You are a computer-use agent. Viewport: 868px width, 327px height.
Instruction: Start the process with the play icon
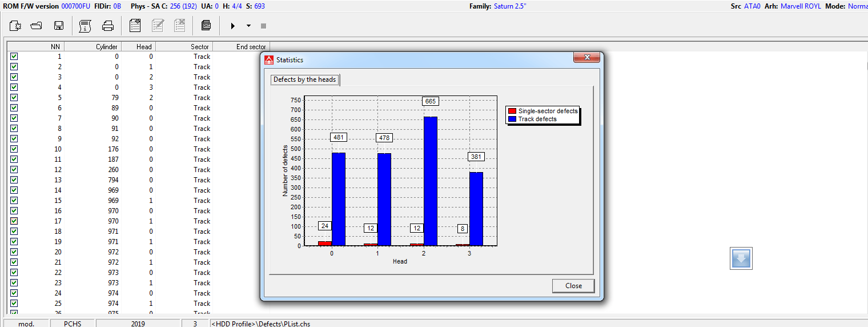point(232,26)
